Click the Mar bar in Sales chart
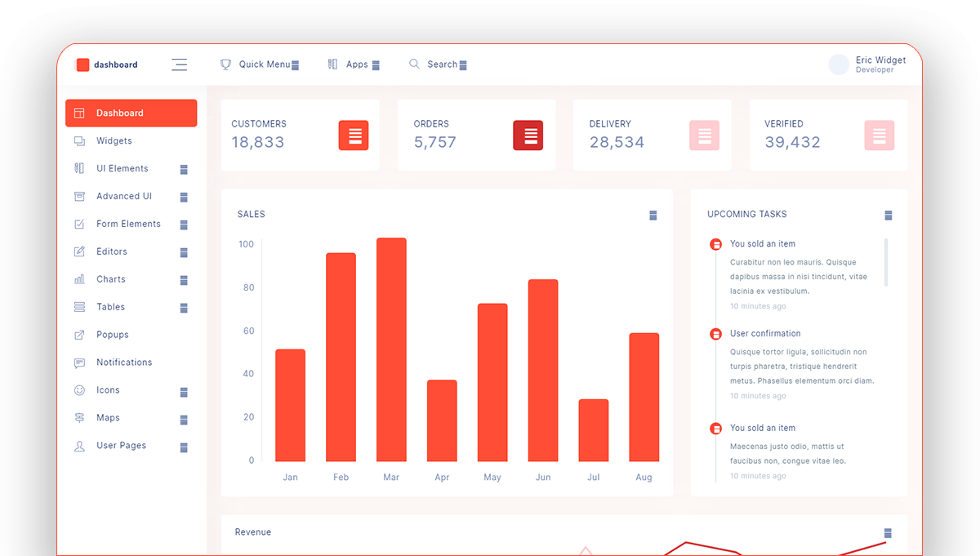980x556 pixels. point(391,349)
